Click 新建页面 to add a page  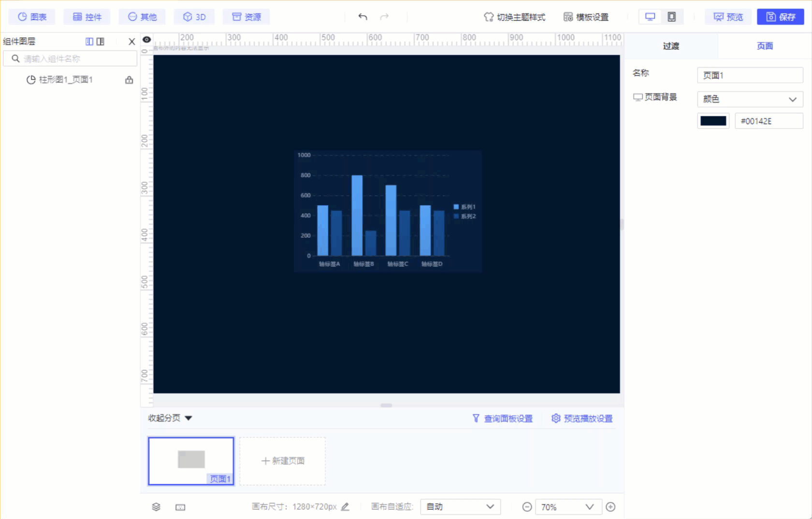point(283,461)
